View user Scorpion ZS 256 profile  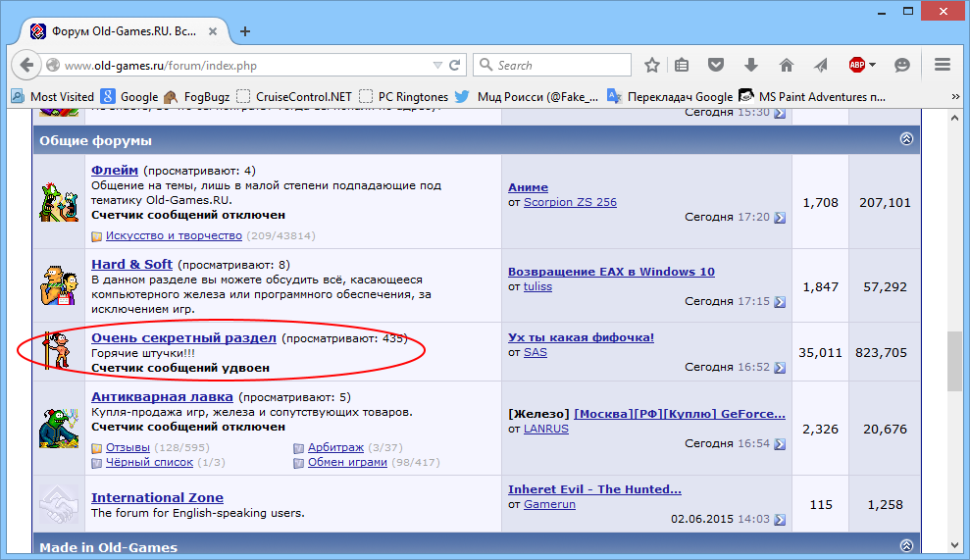click(x=570, y=202)
